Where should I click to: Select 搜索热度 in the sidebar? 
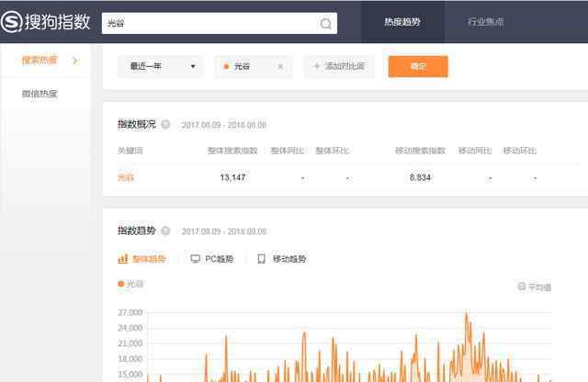pos(40,60)
